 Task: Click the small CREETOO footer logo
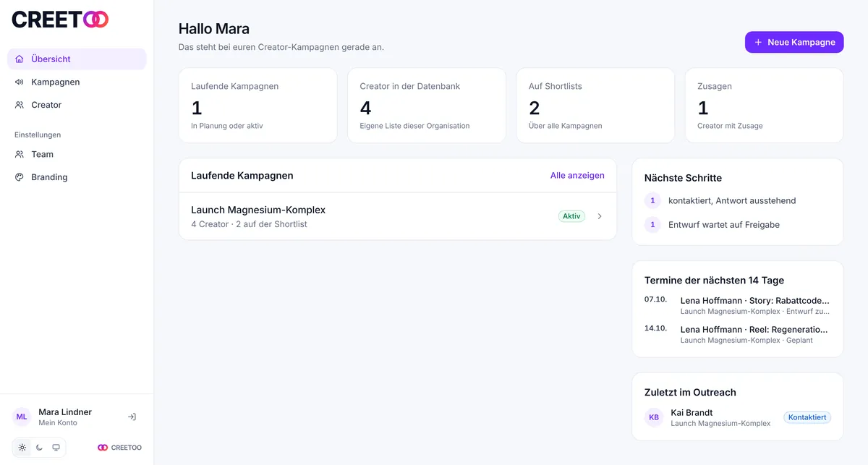[120, 448]
